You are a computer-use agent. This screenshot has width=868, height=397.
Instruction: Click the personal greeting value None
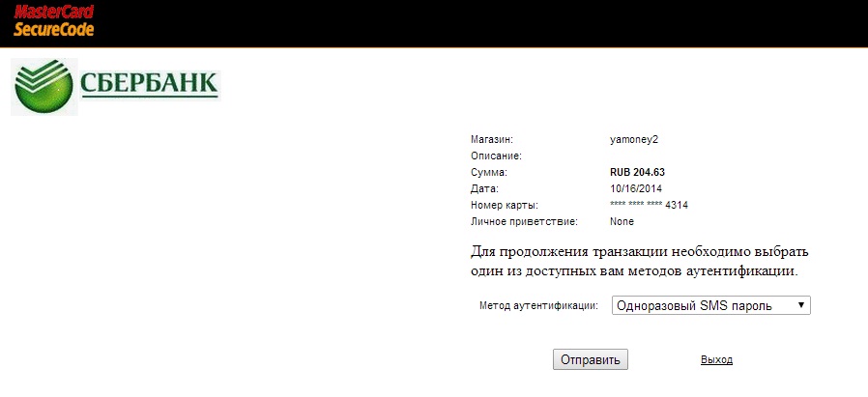(622, 222)
